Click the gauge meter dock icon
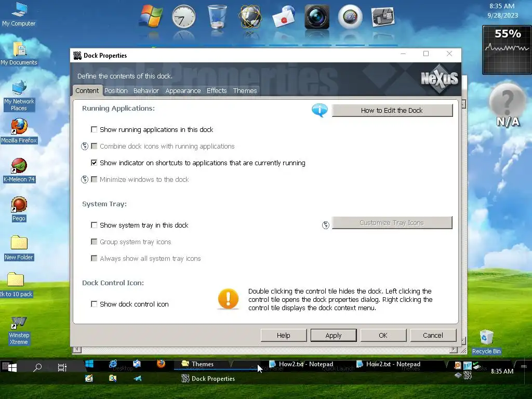This screenshot has width=532, height=399. (x=350, y=17)
